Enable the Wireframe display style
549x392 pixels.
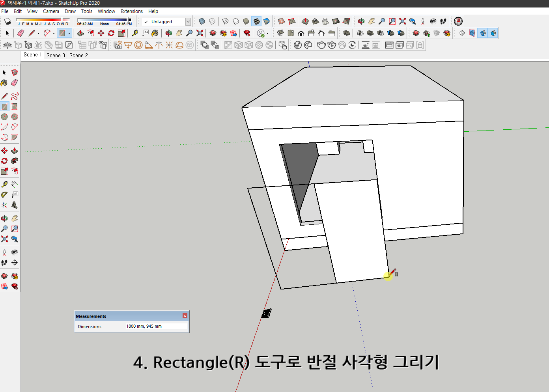(x=226, y=21)
